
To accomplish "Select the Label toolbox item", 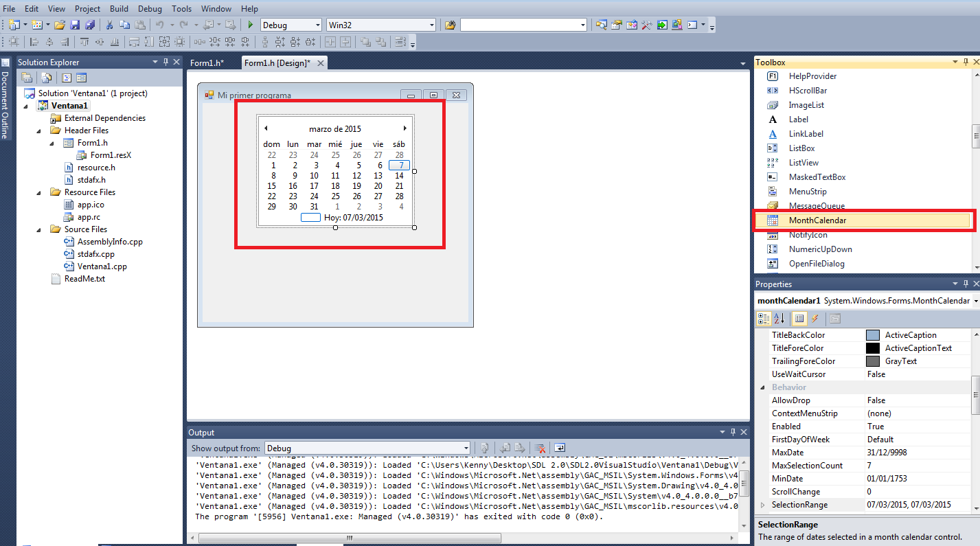I will (798, 120).
